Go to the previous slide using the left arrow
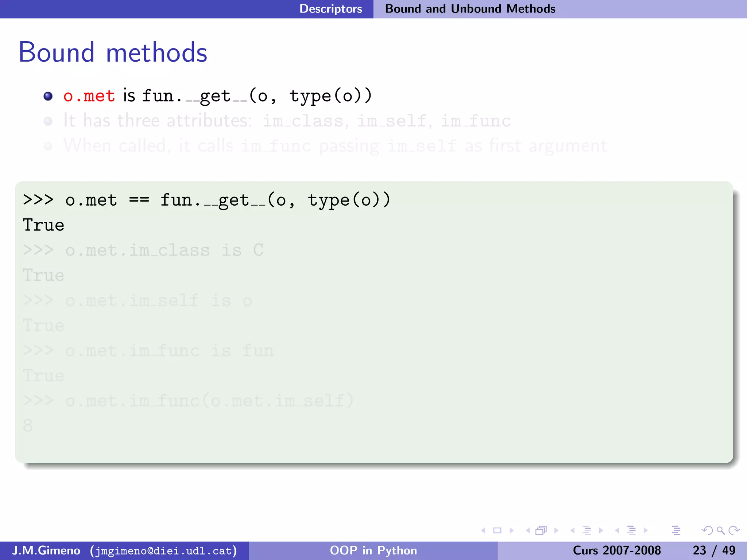 484,530
